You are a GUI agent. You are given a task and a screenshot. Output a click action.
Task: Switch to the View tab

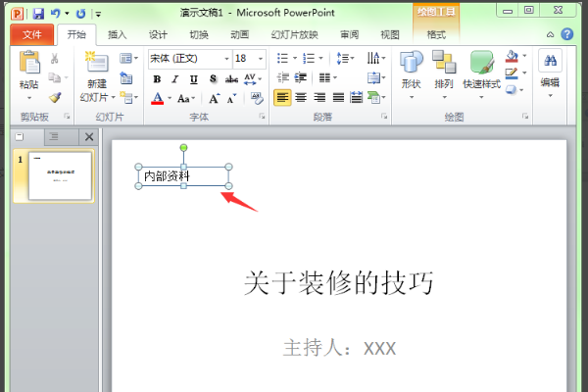tap(390, 35)
